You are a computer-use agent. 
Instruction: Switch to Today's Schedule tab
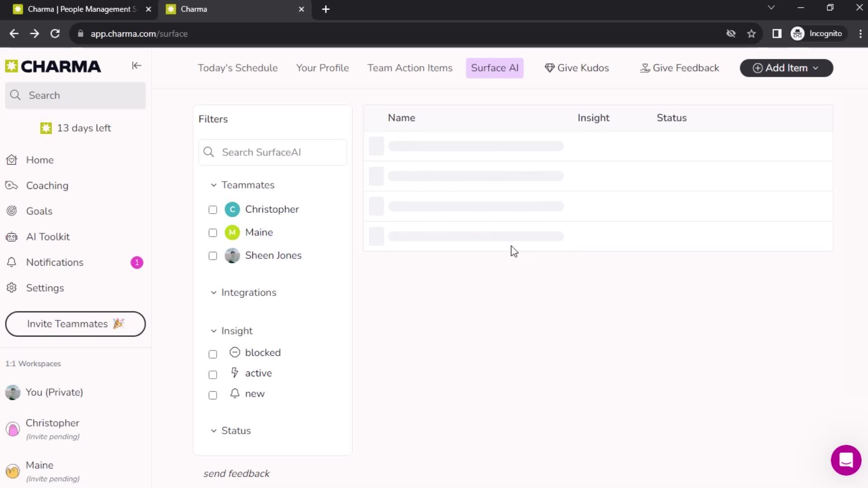click(x=237, y=68)
